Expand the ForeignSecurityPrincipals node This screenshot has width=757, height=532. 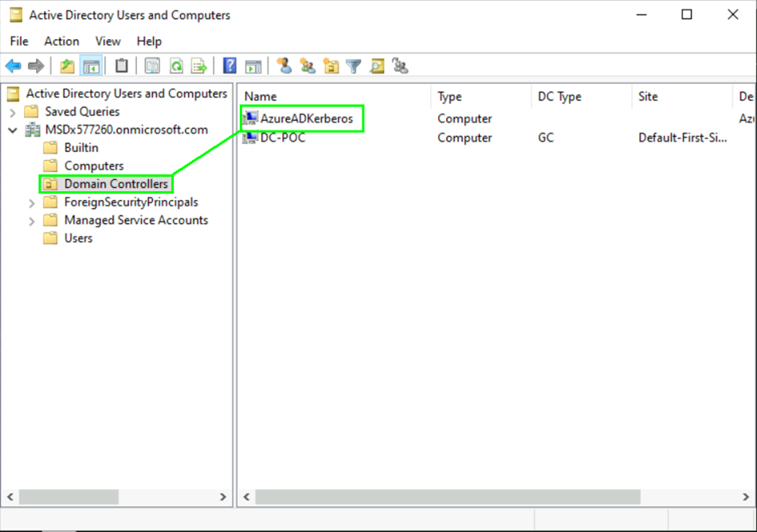[32, 203]
